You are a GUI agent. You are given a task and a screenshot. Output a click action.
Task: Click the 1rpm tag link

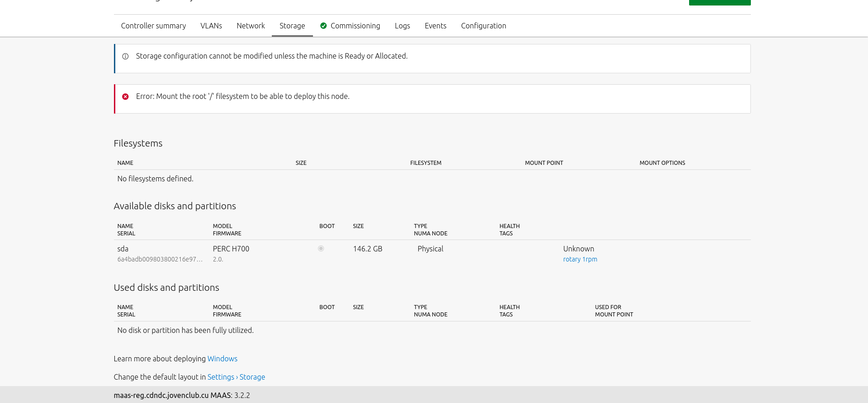click(x=590, y=259)
